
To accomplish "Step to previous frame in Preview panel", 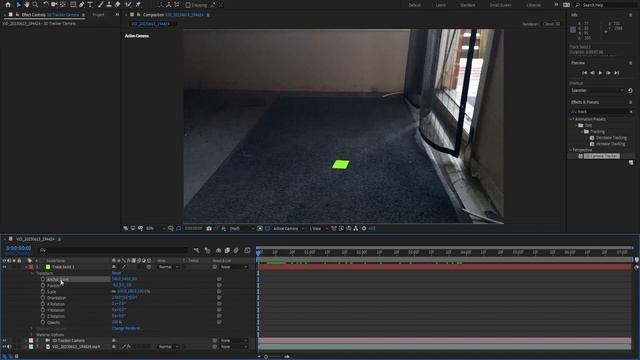I will (592, 73).
